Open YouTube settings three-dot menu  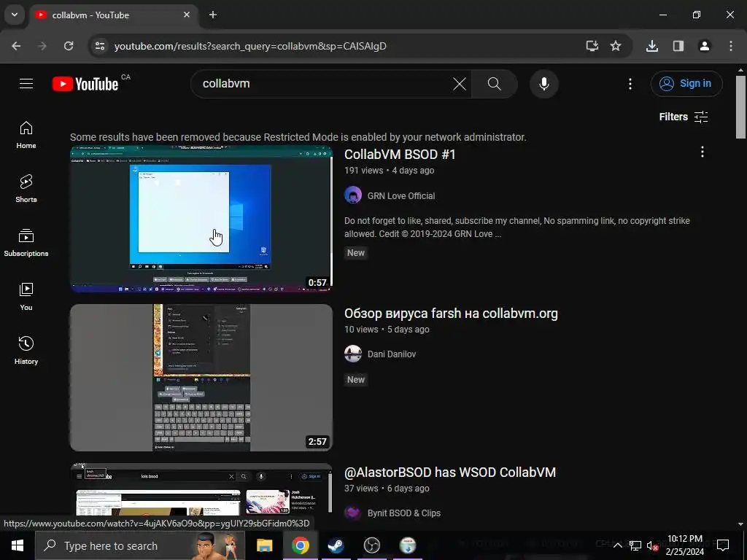(x=630, y=84)
